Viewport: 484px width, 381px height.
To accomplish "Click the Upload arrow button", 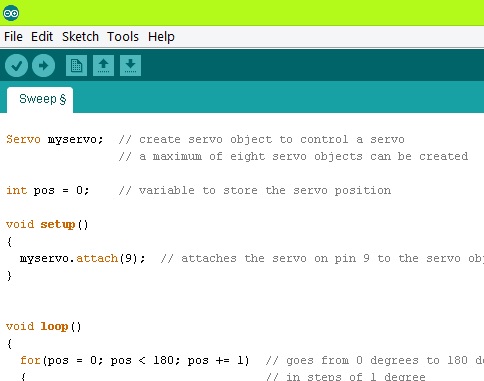I will coord(43,65).
